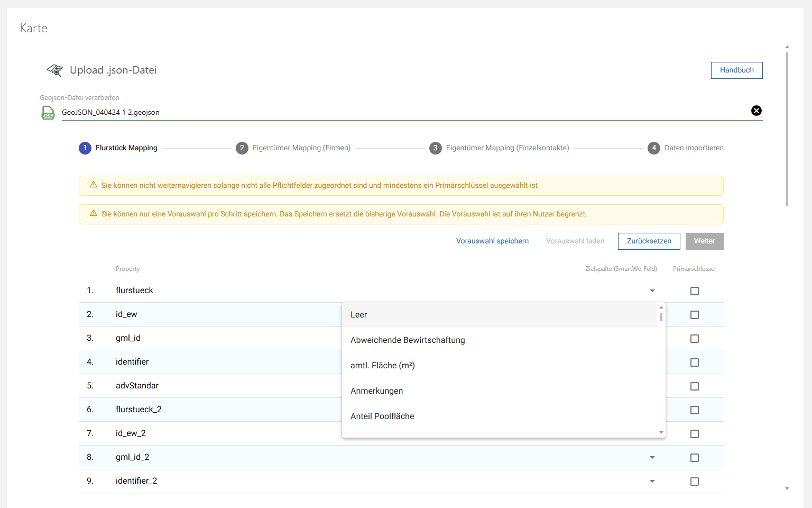Click the warning triangle in the Pflichtfelder banner
This screenshot has width=812, height=508.
click(94, 185)
